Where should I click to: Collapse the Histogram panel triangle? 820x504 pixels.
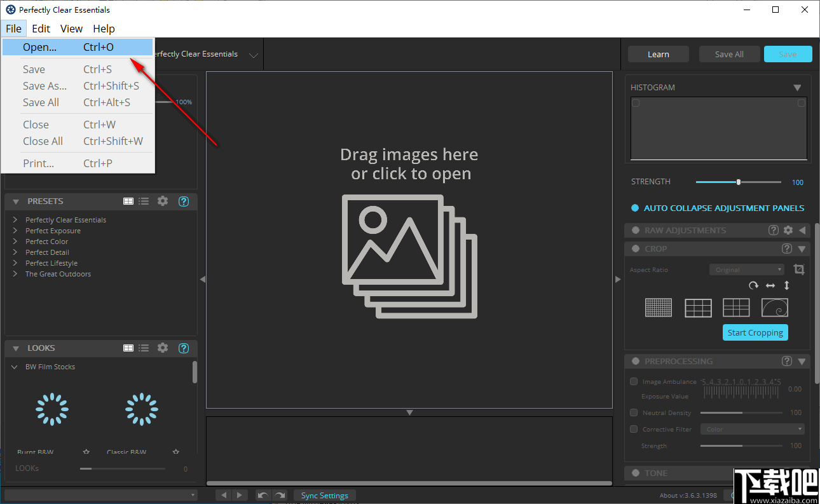tap(797, 88)
